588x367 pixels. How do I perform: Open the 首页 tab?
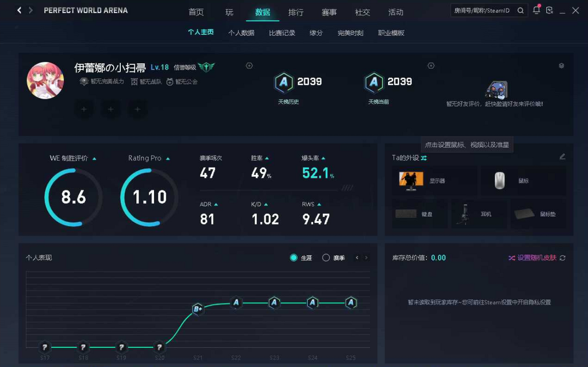pos(196,13)
